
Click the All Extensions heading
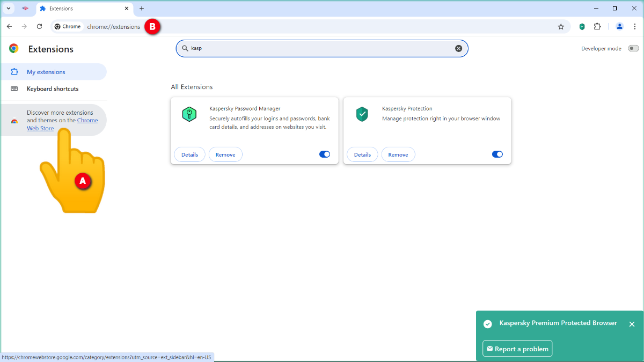click(x=192, y=87)
